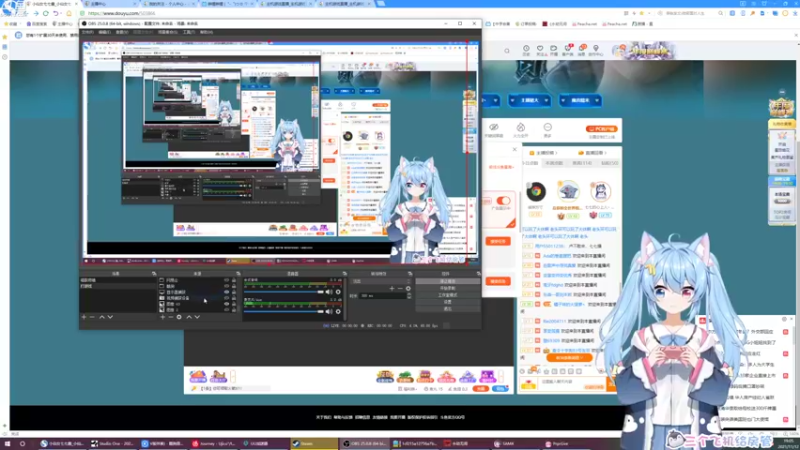This screenshot has height=450, width=800.
Task: Pop out the Sources dock
Action: click(238, 274)
